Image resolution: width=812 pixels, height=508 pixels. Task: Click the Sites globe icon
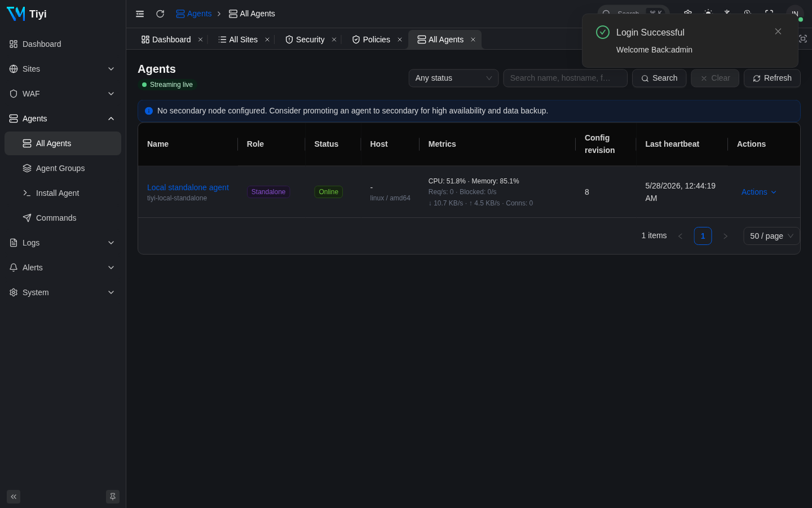click(x=14, y=69)
